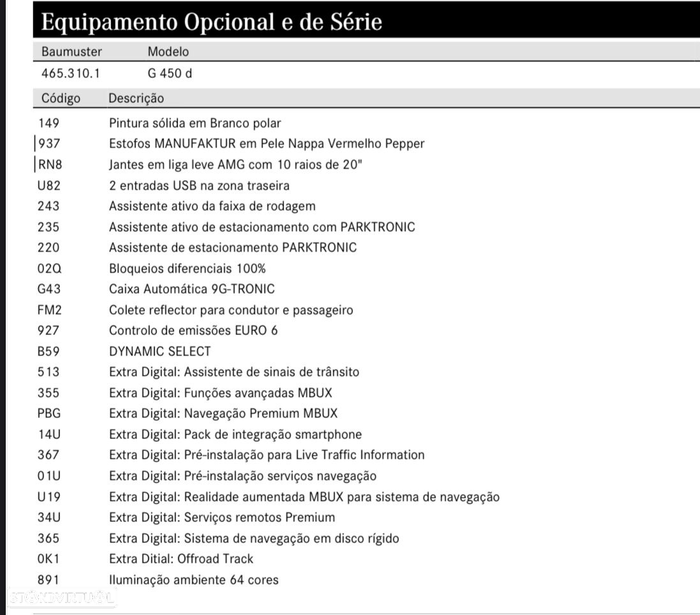700x615 pixels.
Task: Select the Modelo column header
Action: 168,52
